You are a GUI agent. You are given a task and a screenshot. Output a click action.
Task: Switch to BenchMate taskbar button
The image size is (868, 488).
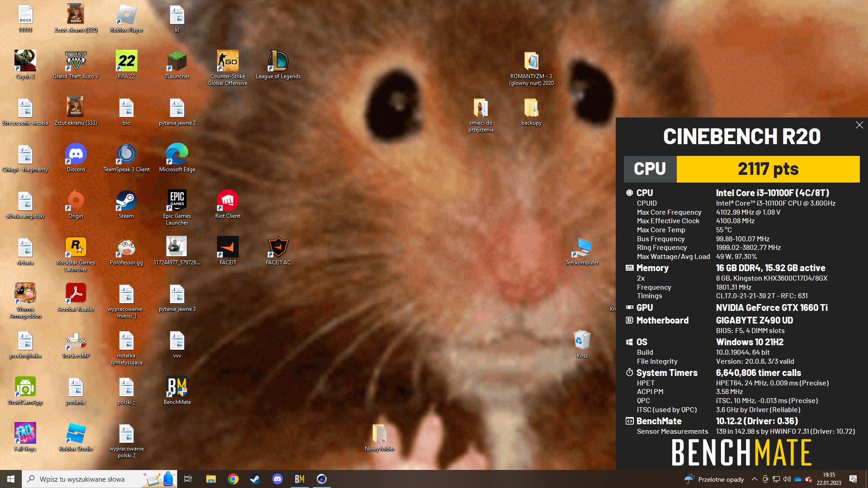[299, 479]
